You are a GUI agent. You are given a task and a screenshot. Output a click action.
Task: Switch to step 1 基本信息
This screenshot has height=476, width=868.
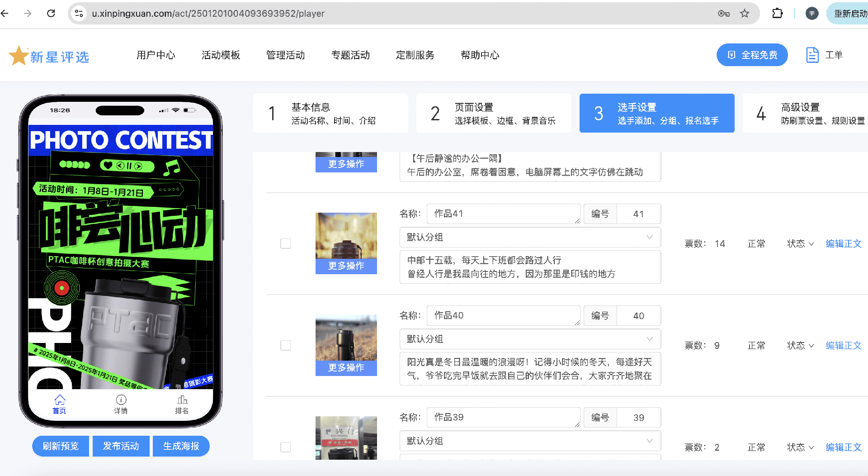coord(330,113)
